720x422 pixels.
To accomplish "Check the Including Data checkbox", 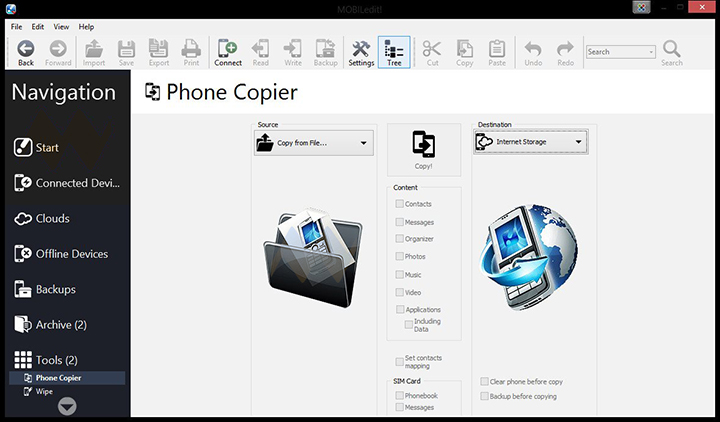I will (x=409, y=325).
